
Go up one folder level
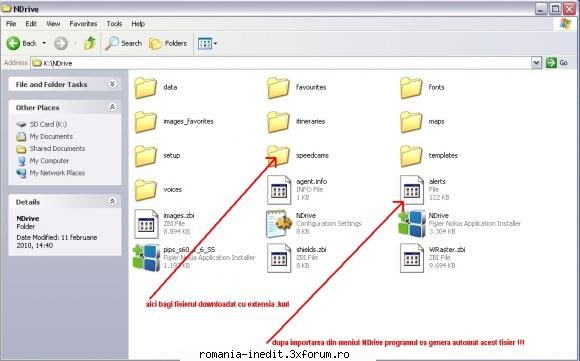click(90, 43)
